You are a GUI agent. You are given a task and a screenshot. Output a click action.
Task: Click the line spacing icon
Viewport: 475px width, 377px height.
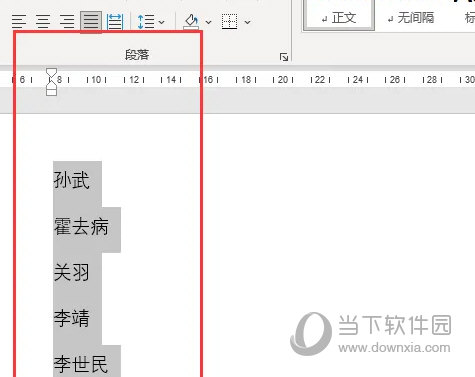[x=146, y=22]
